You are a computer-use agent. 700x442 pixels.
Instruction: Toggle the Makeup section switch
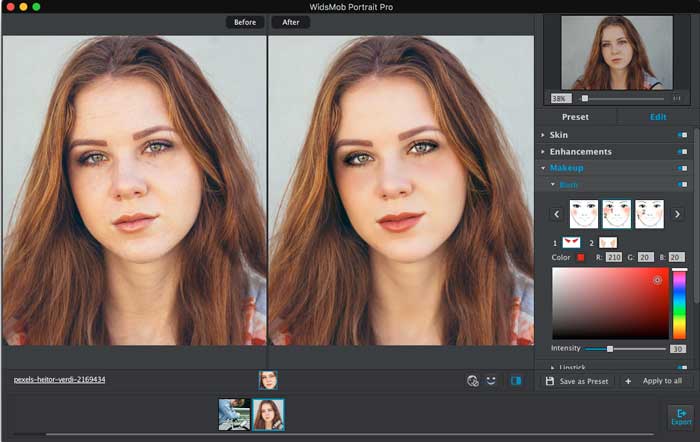pos(682,168)
